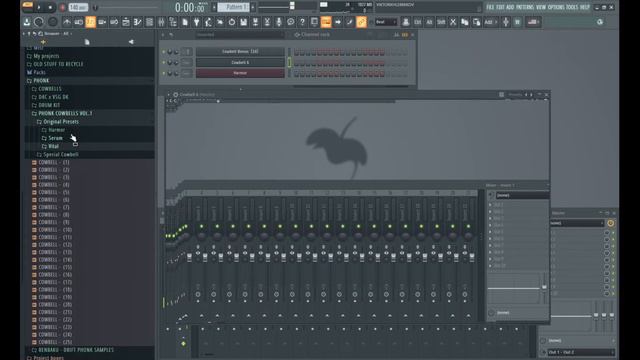Select the Harmor channel button
This screenshot has width=640, height=360.
[240, 73]
